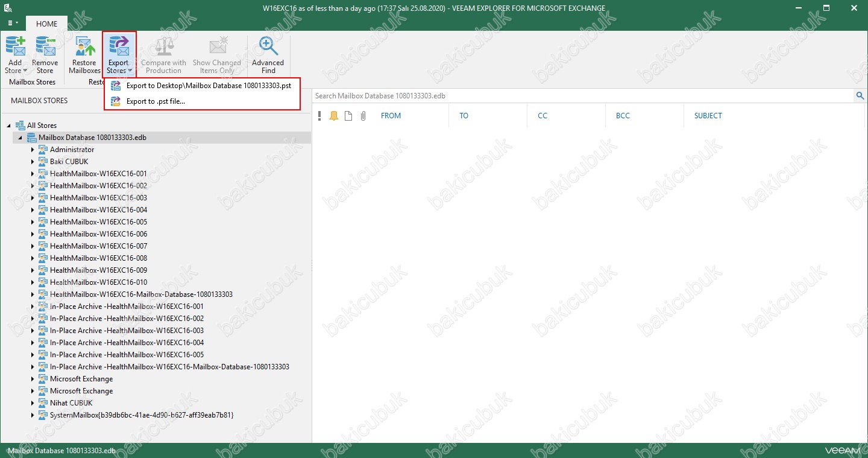Choose the Export to .pst file... entry
The height and width of the screenshot is (458, 868).
click(x=202, y=101)
